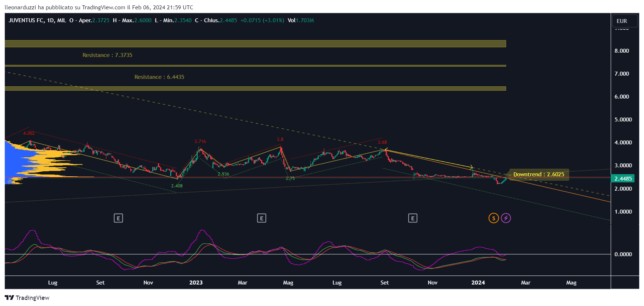Viewport: 644px width, 306px height.
Task: Select the Downtrend : 2.6025 label
Action: click(539, 174)
